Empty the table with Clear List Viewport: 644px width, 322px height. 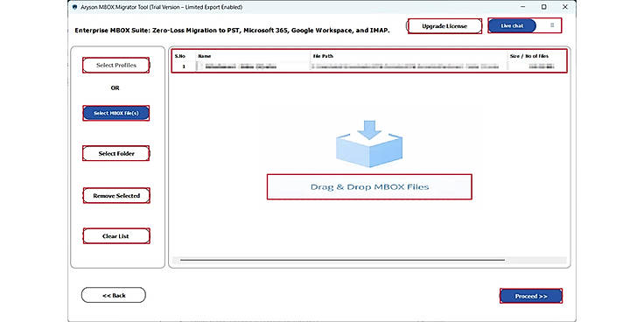(x=116, y=236)
